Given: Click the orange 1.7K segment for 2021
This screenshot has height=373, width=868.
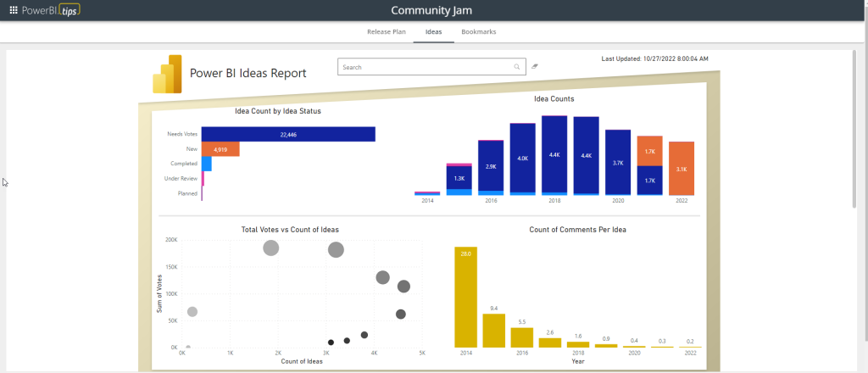Looking at the screenshot, I should pos(649,151).
